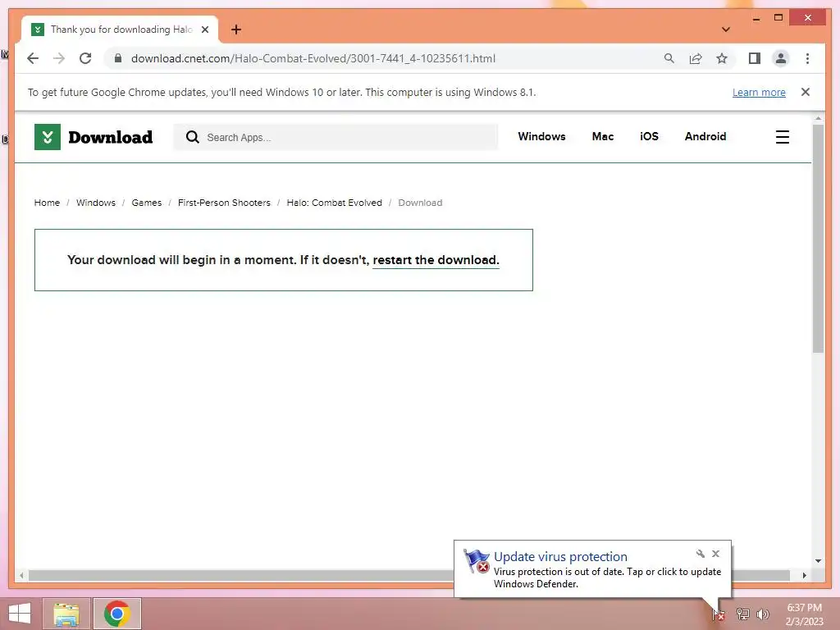
Task: Expand the hamburger site menu
Action: 782,137
